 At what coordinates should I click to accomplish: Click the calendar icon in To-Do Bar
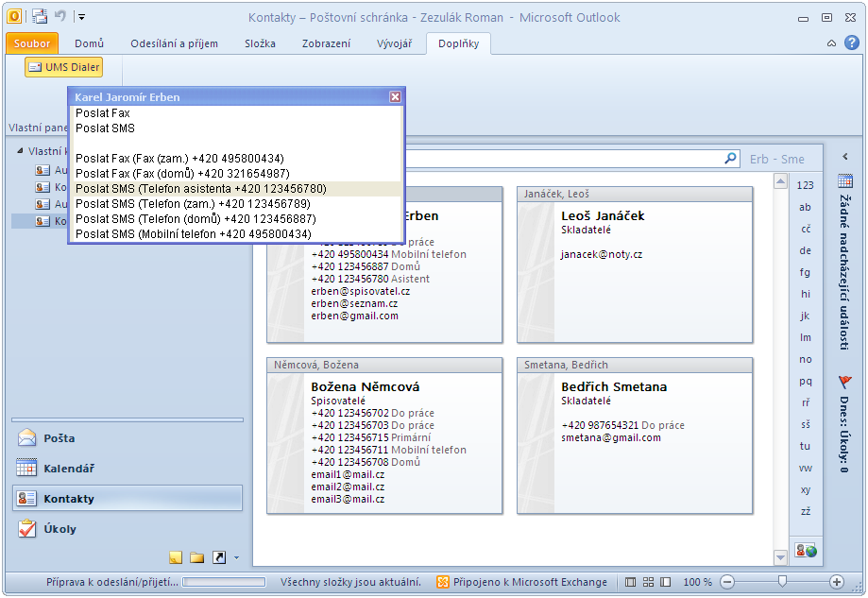coord(845,181)
